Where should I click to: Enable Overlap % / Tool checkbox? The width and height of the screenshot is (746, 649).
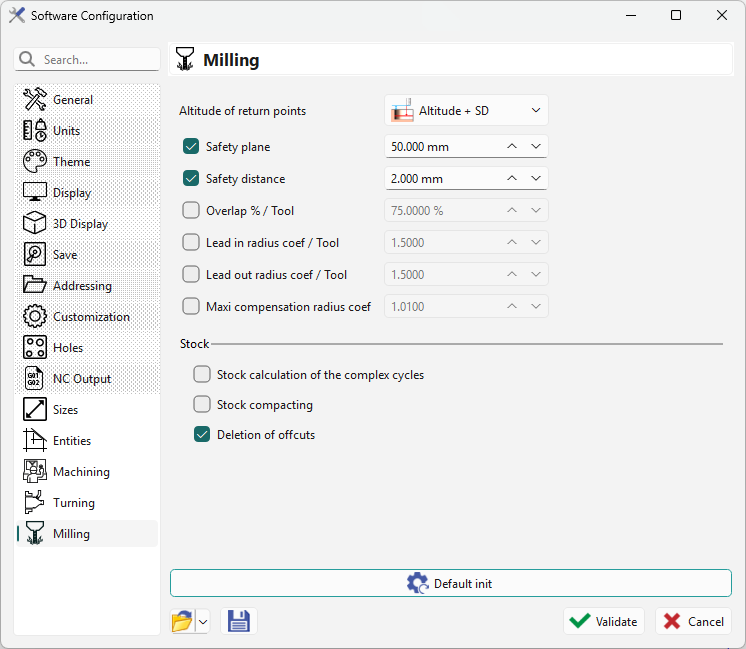(191, 211)
